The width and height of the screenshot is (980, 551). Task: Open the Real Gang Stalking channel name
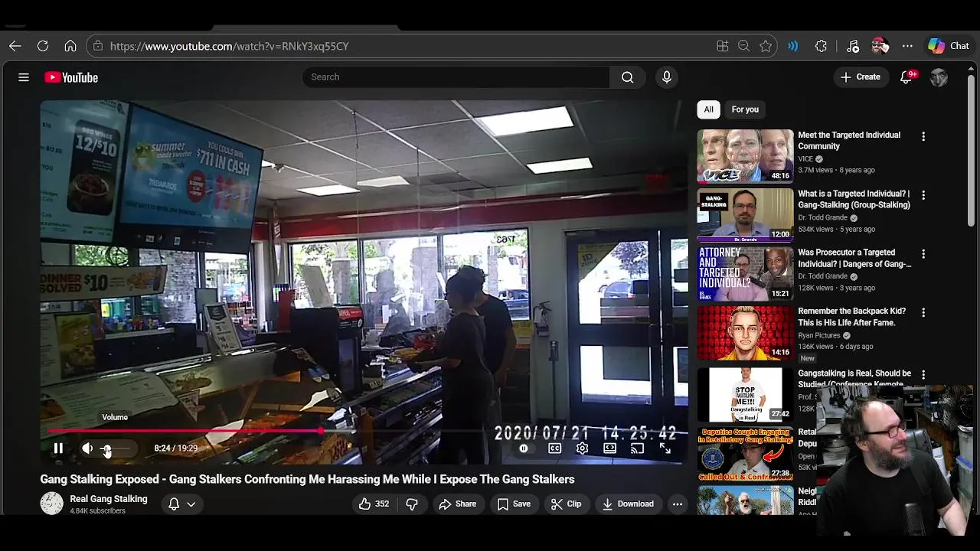pyautogui.click(x=109, y=499)
